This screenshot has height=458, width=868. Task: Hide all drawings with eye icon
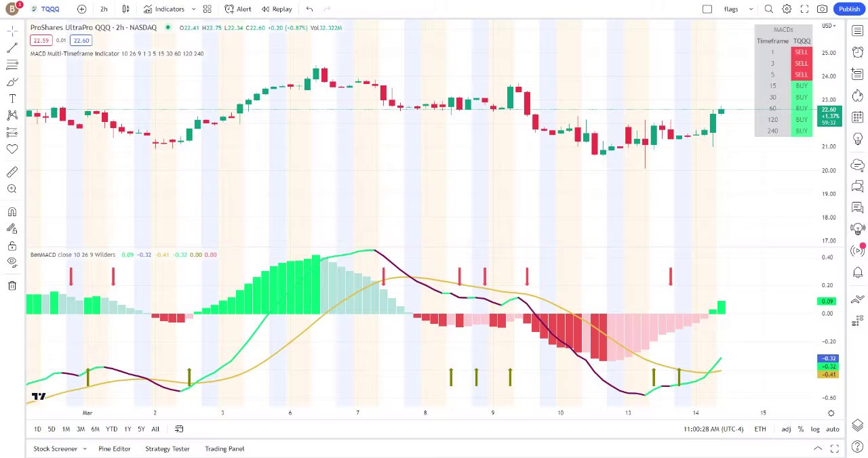pos(12,262)
